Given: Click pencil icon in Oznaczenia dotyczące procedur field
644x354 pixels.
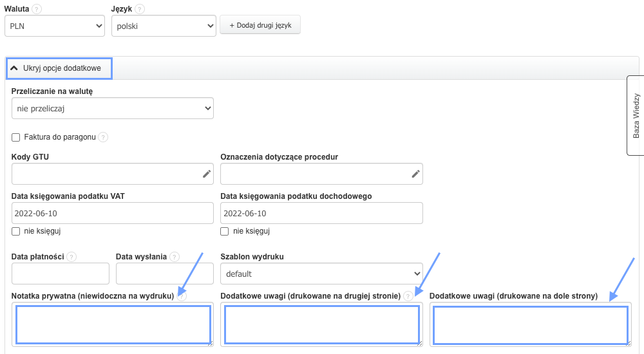Looking at the screenshot, I should coord(416,174).
